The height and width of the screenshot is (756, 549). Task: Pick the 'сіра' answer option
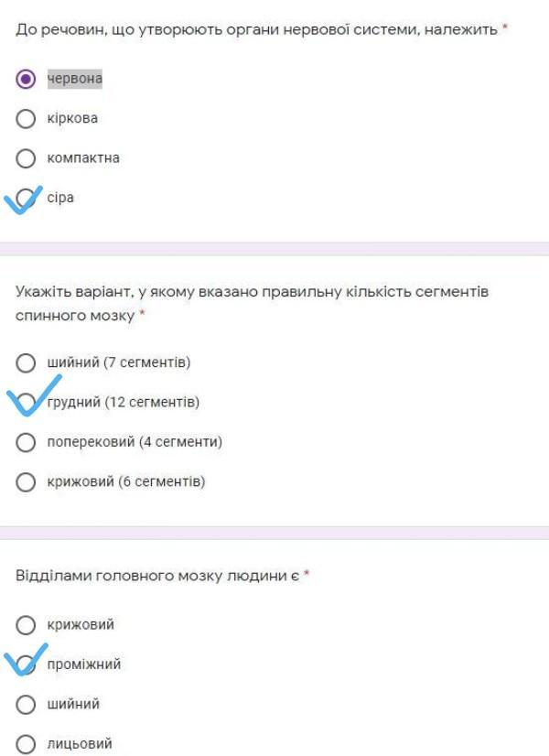27,198
